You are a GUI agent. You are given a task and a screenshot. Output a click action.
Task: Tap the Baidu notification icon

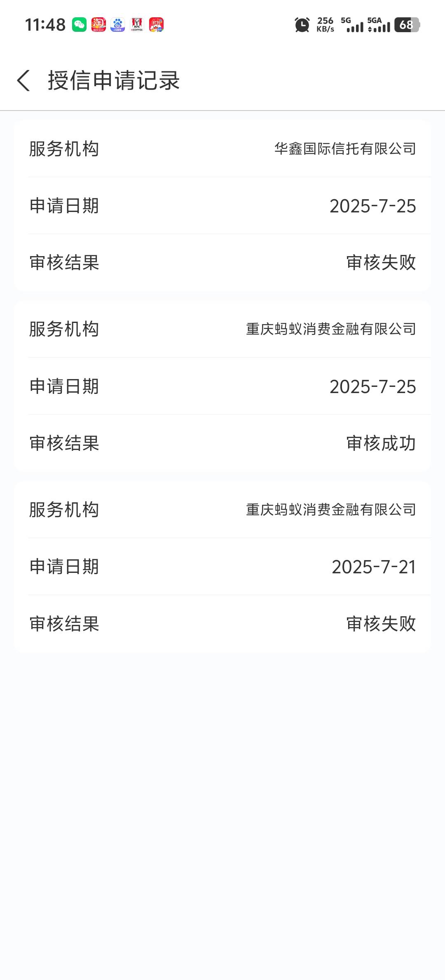point(118,25)
